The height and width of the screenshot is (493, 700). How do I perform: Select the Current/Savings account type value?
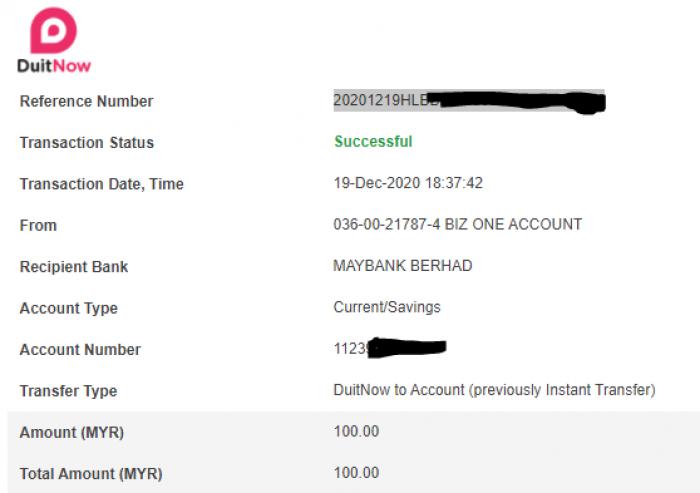point(387,307)
